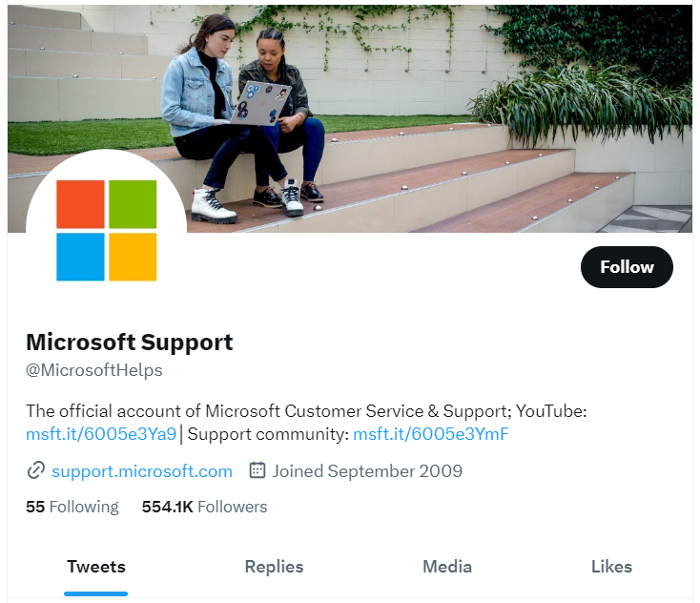Click the red square in Microsoft logo
700x603 pixels.
tap(80, 204)
